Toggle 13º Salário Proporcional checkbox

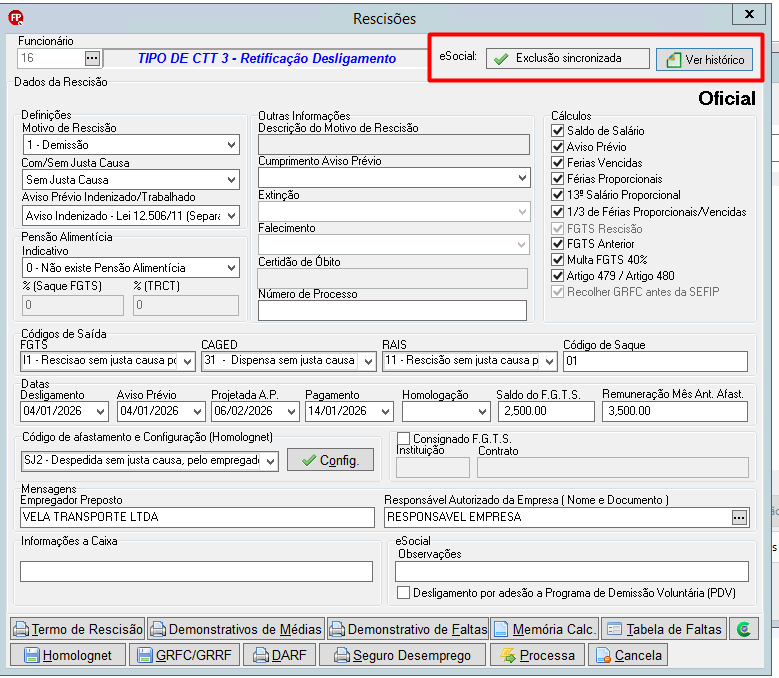click(557, 195)
